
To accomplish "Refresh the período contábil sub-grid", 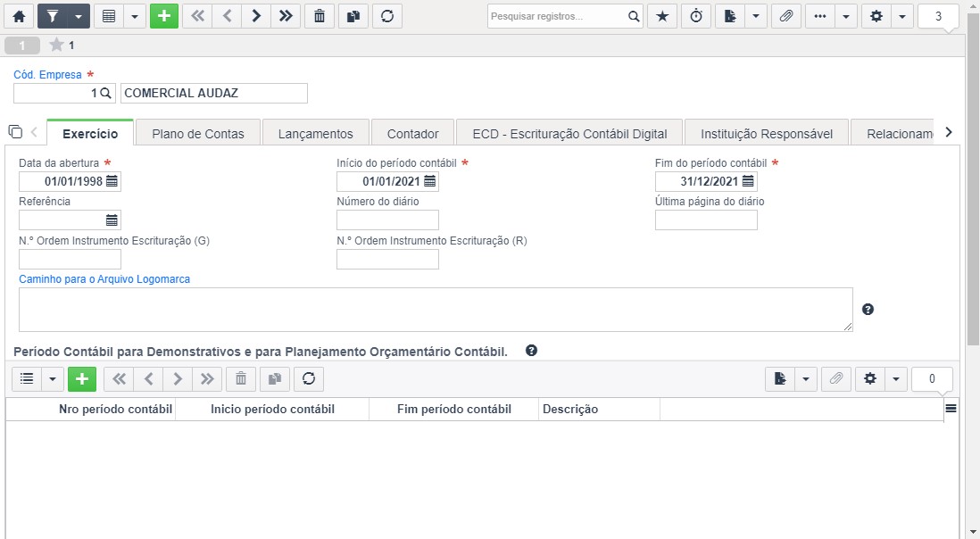I will (x=309, y=378).
